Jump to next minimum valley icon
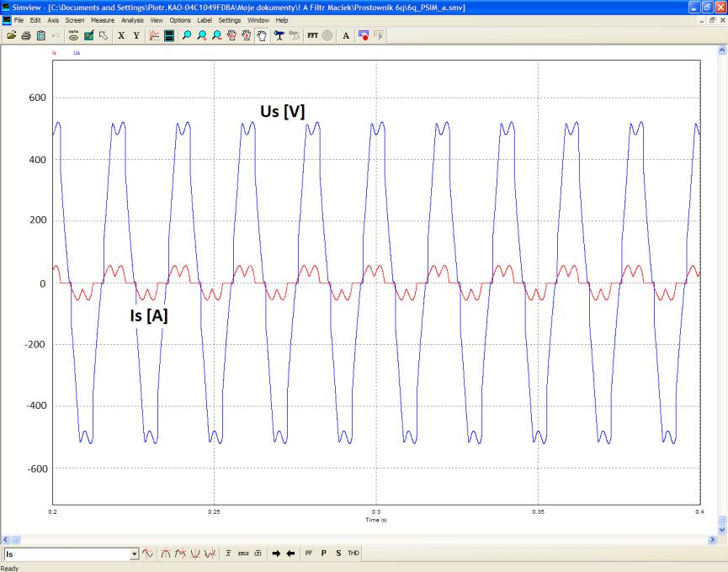Viewport: 728px width, 572px height. 210,553
